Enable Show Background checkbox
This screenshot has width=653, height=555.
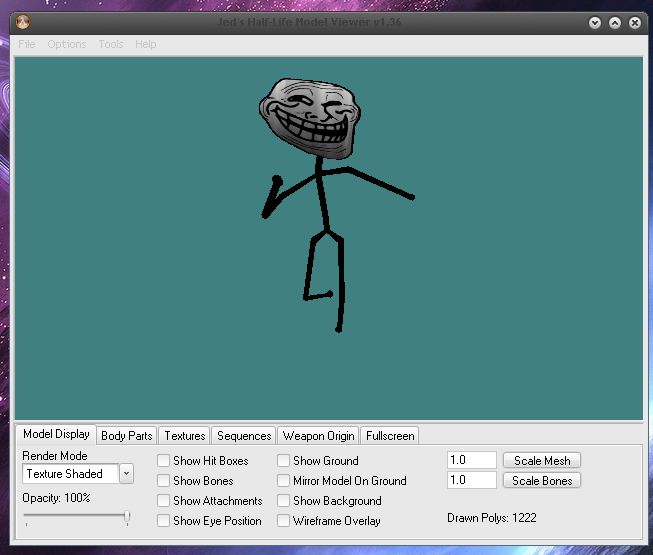(283, 500)
